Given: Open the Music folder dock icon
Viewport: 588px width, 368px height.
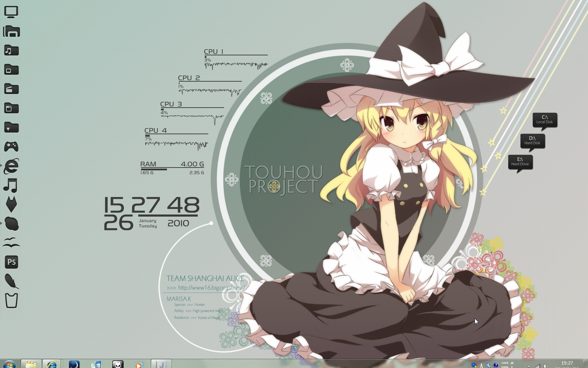Looking at the screenshot, I should point(12,50).
